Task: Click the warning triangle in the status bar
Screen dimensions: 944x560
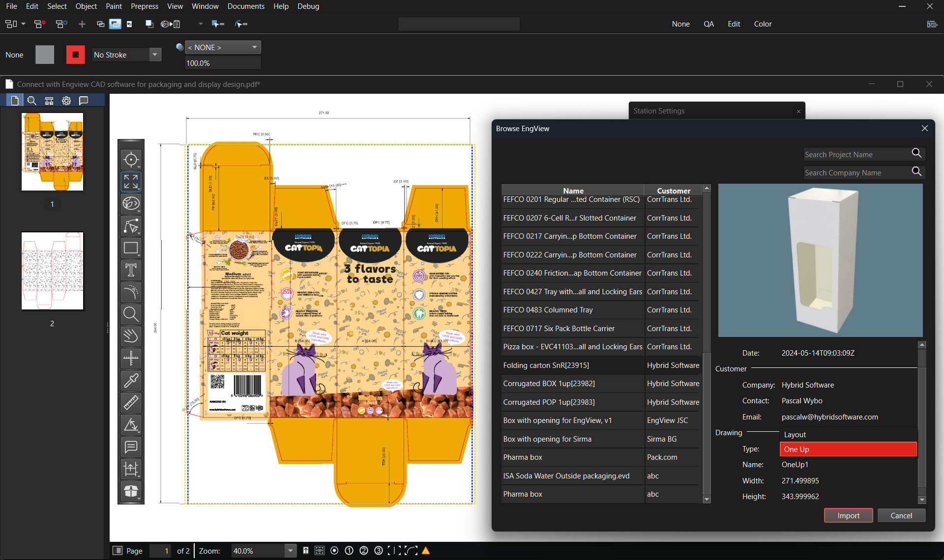Action: coord(425,551)
